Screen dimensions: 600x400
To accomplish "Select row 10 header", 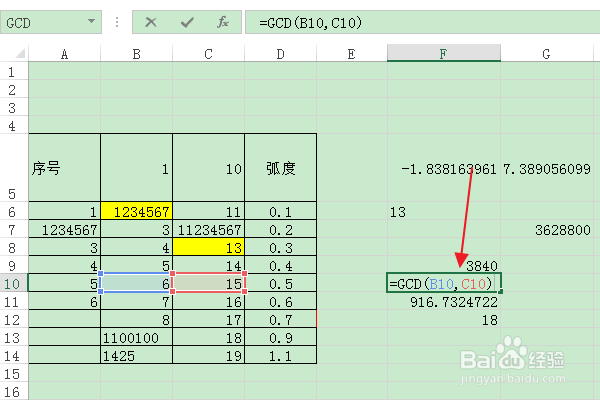I will [14, 284].
